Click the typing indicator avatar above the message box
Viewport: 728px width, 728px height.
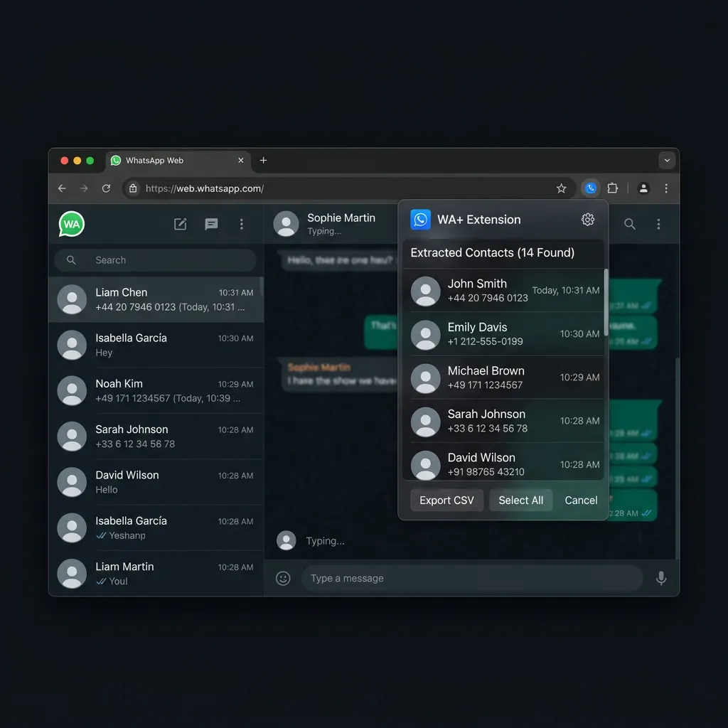286,540
